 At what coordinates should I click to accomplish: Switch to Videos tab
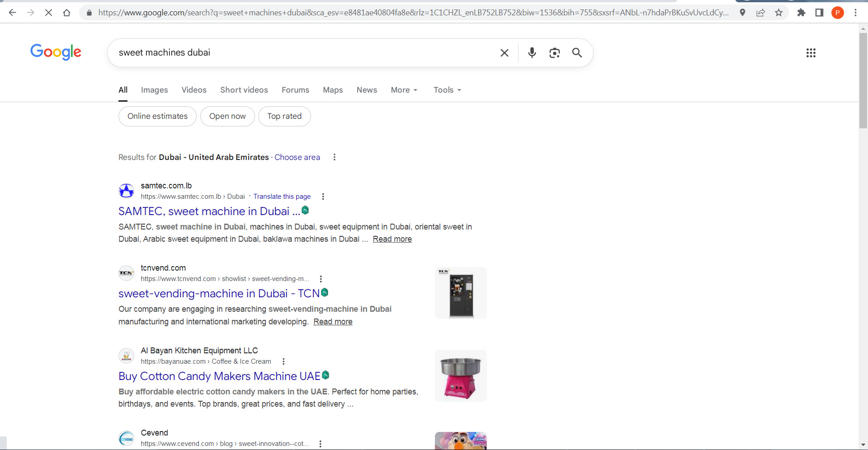194,90
